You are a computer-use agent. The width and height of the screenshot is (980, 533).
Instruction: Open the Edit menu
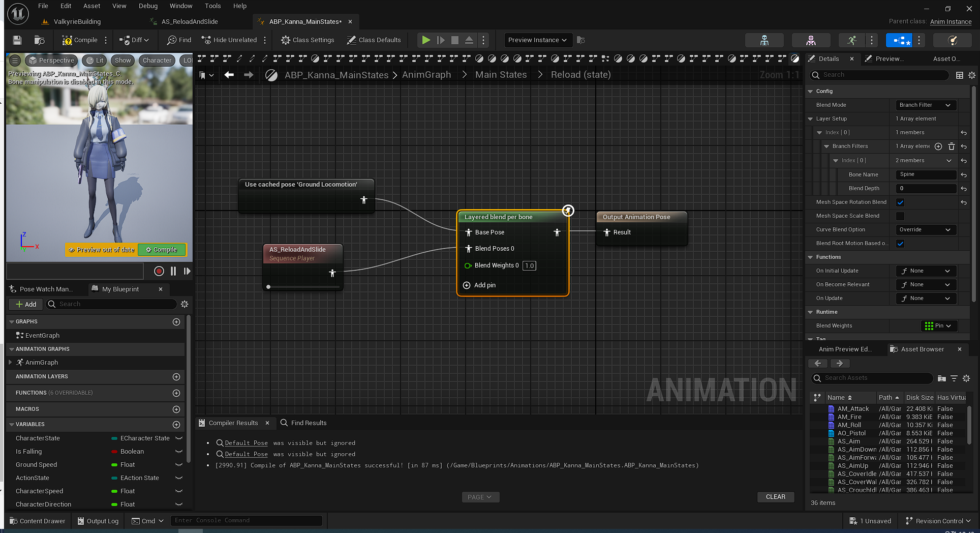(x=66, y=6)
